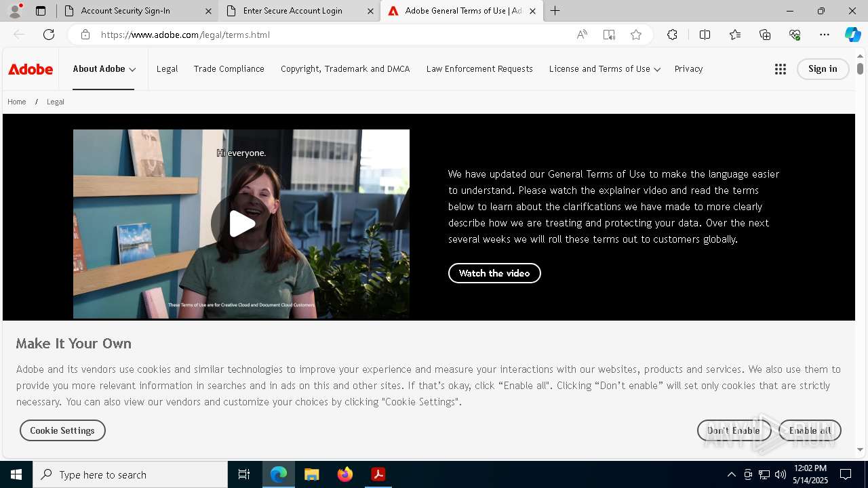Viewport: 868px width, 488px height.
Task: Close the Account Security Sign-In tab
Action: pyautogui.click(x=208, y=11)
